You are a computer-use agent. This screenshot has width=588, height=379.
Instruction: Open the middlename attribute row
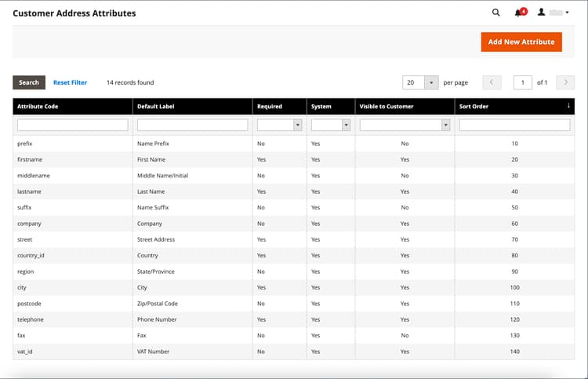tap(294, 176)
